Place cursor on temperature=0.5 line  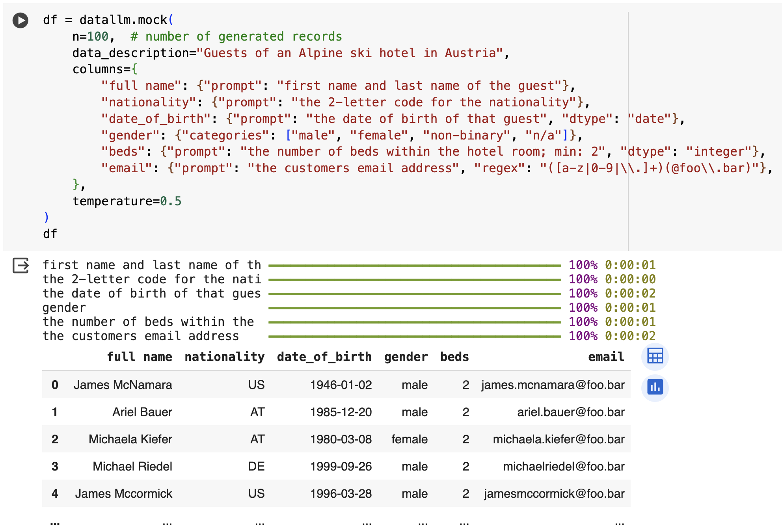[x=127, y=201]
